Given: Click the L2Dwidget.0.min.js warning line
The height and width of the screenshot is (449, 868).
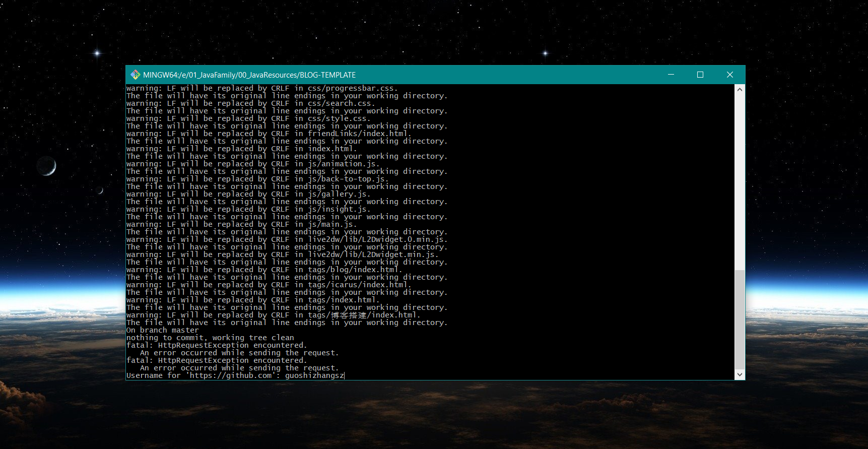Looking at the screenshot, I should pyautogui.click(x=287, y=239).
